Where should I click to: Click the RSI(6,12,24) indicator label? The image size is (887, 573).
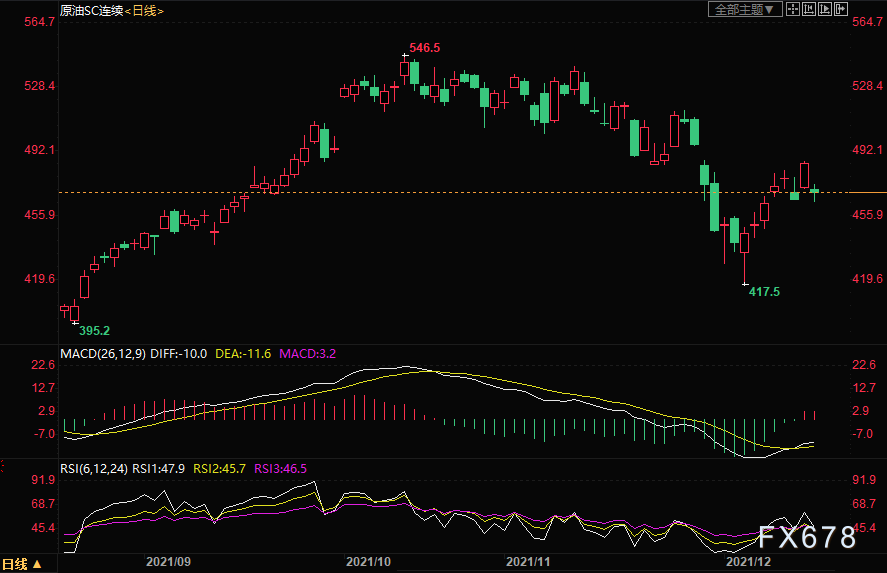coord(94,469)
